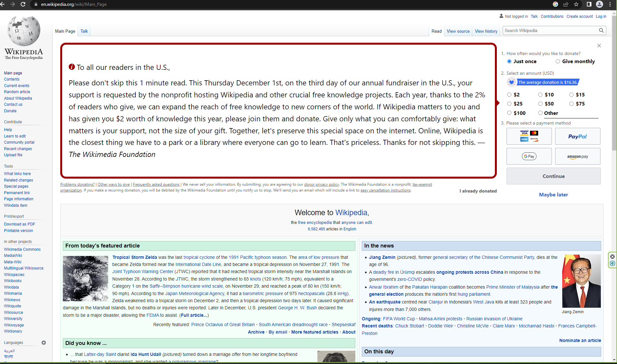Dismiss the banner with Maybe later
Screen dimensions: 617x364
[x=553, y=194]
